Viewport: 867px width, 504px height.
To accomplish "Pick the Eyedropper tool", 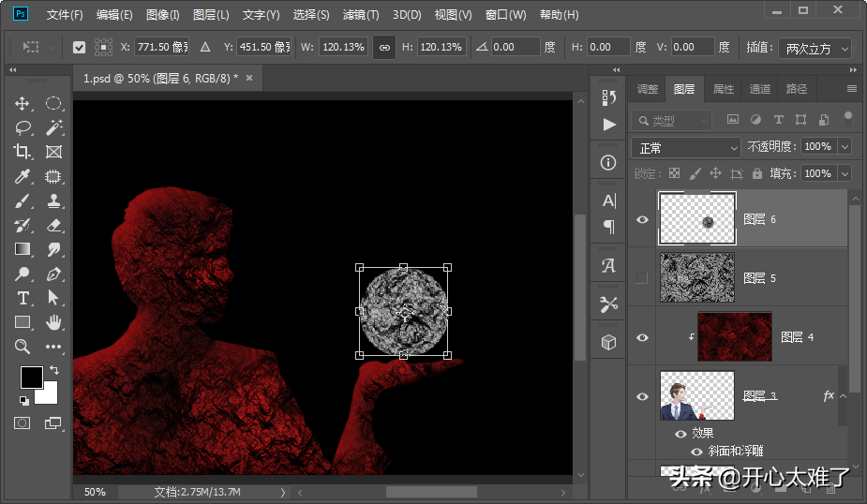I will coord(22,176).
